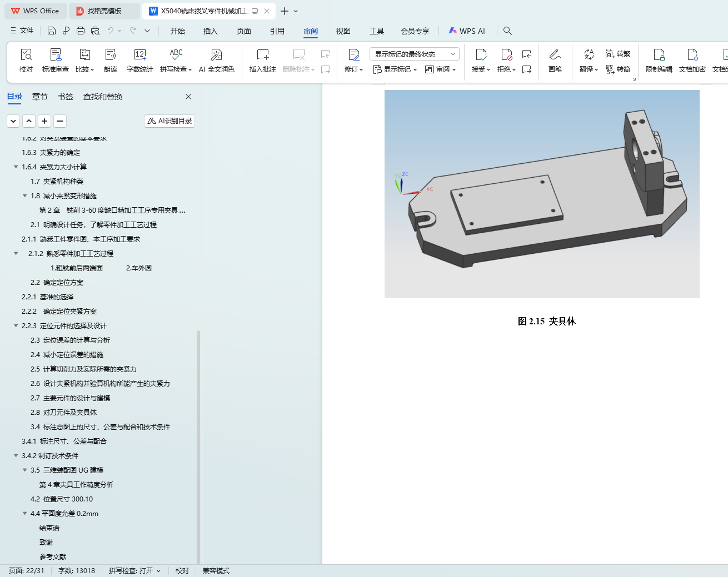Click the save icon in the quick toolbar
Screen dimensions: 728x577
52,31
